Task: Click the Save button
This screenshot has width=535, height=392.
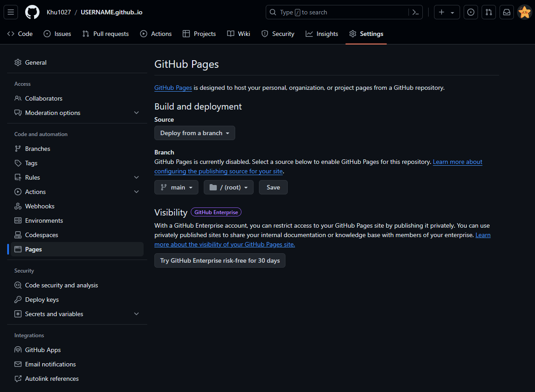Action: coord(273,187)
